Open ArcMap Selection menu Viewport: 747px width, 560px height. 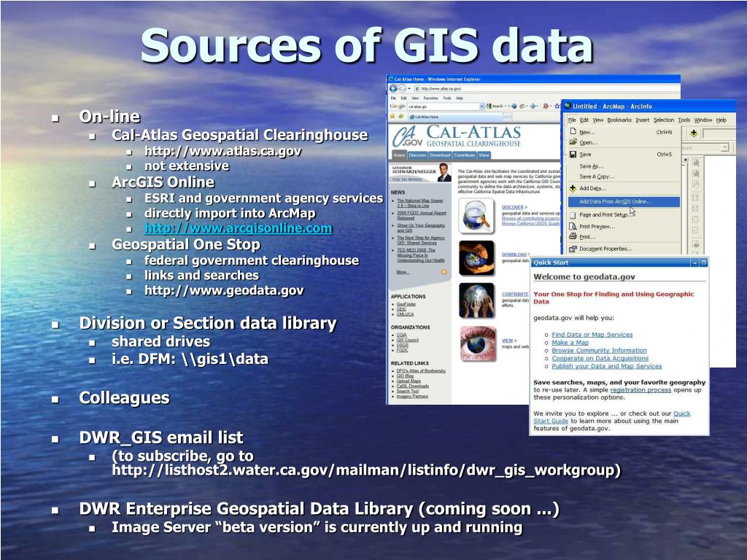pos(664,120)
